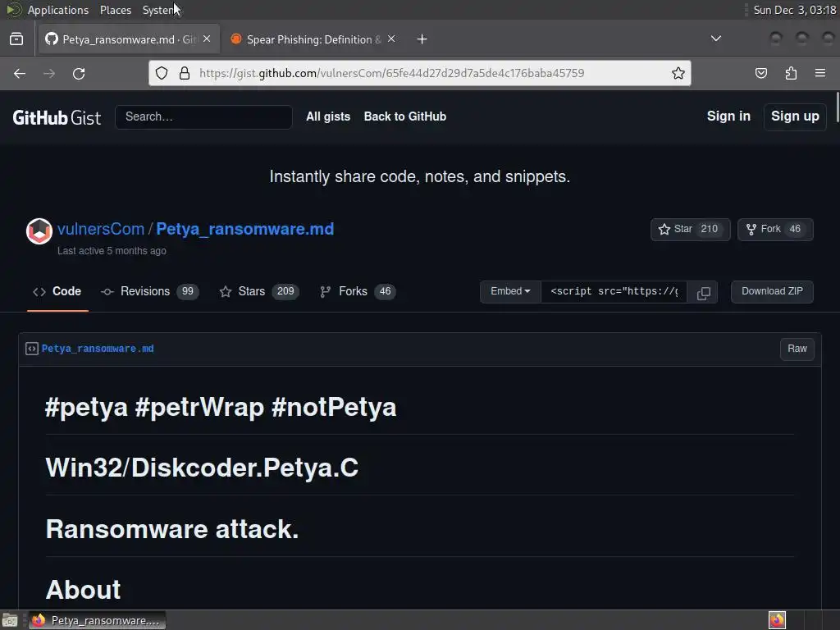Click Sign in
This screenshot has height=630, width=840.
[x=728, y=116]
